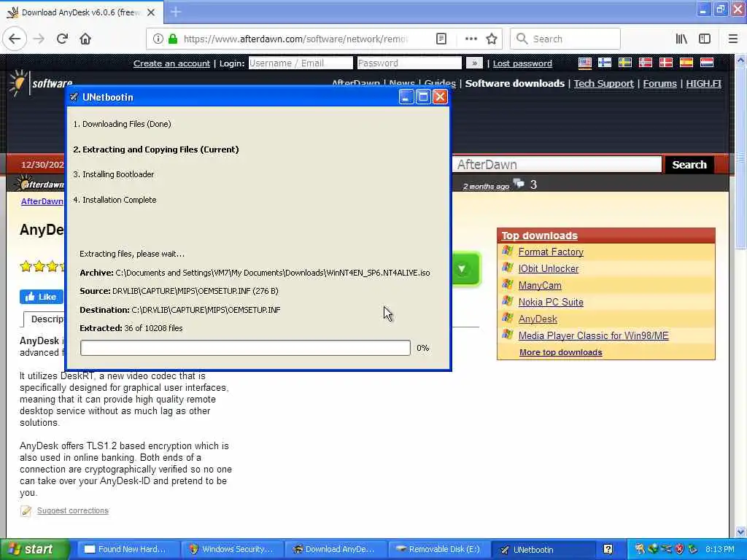Switch to Found New Hardware taskbar item
The image size is (747, 560).
(x=128, y=549)
